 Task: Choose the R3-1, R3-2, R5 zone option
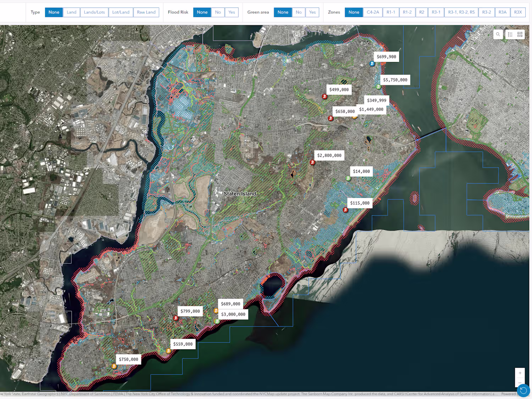click(461, 12)
